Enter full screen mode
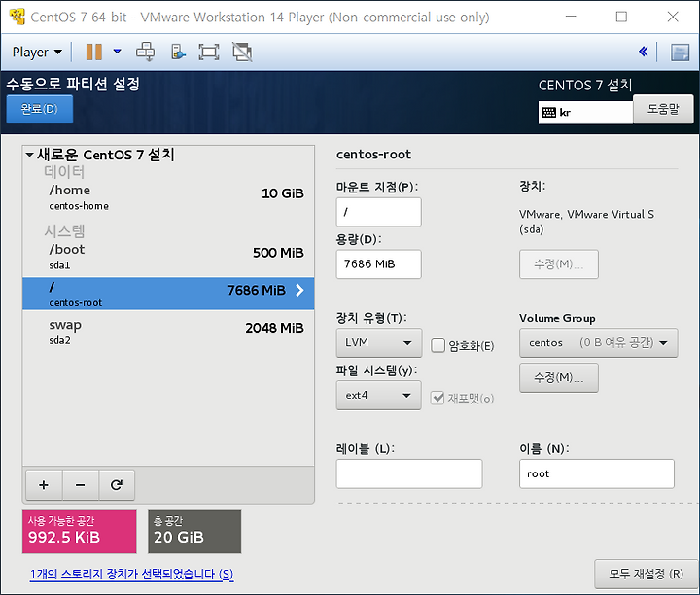The width and height of the screenshot is (700, 595). pos(209,52)
